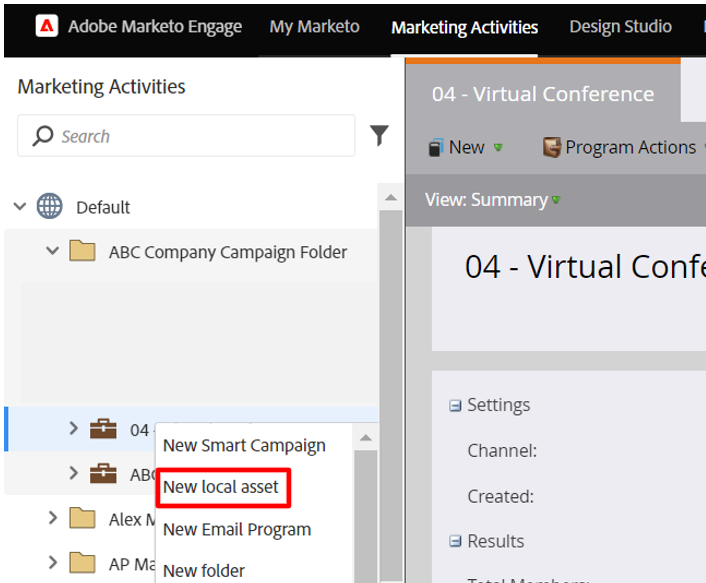Select the 04 - Virtual Conference tab
The image size is (706, 583).
click(543, 94)
